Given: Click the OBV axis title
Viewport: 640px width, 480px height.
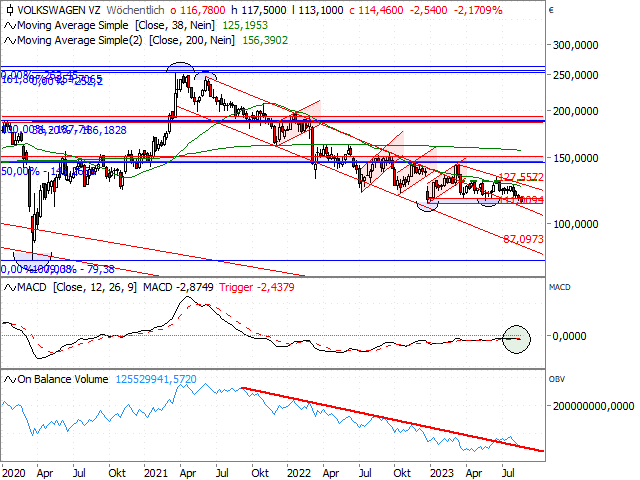Looking at the screenshot, I should 557,379.
